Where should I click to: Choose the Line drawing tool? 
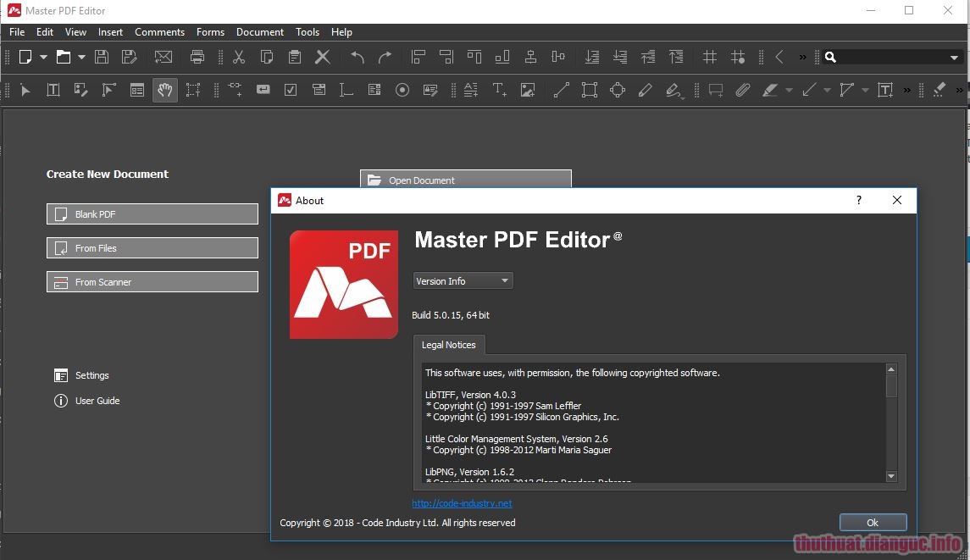tap(561, 91)
